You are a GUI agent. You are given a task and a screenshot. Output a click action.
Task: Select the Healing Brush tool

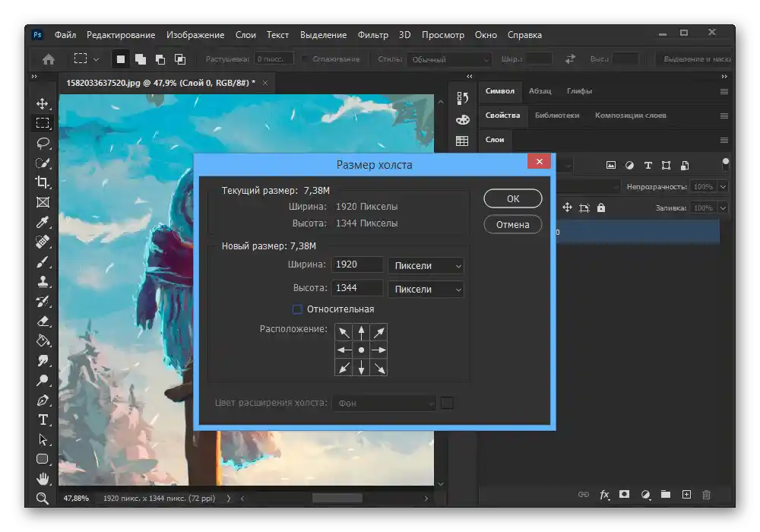[x=43, y=242]
